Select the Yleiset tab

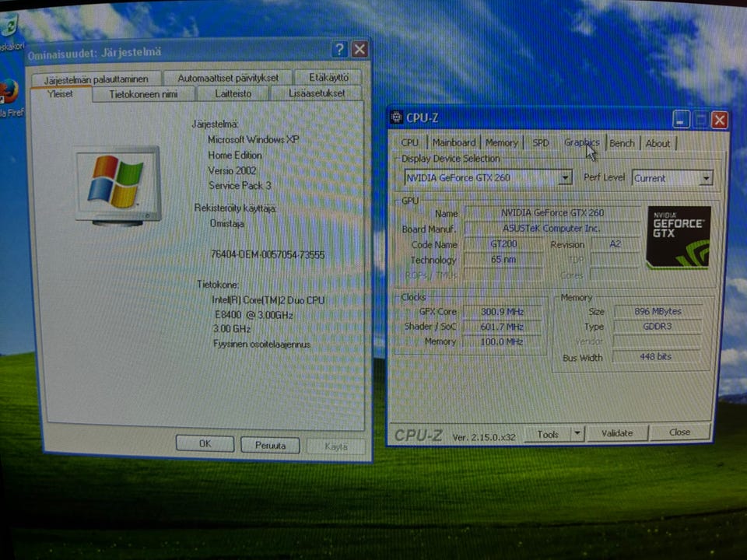tap(60, 94)
